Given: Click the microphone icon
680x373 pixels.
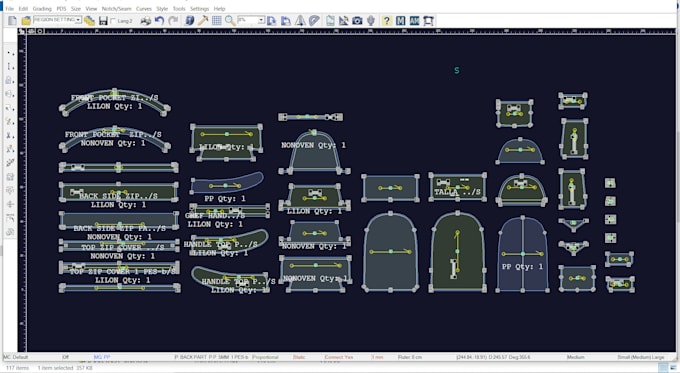Looking at the screenshot, I should [x=371, y=20].
